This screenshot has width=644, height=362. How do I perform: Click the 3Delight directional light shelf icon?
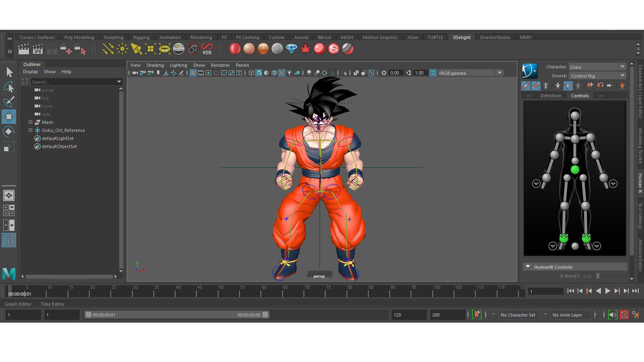[108, 49]
